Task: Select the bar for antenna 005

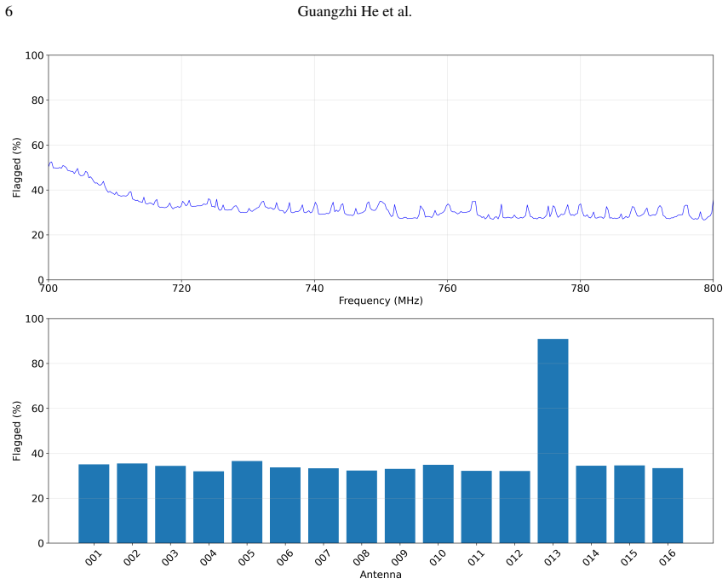Action: pyautogui.click(x=247, y=501)
